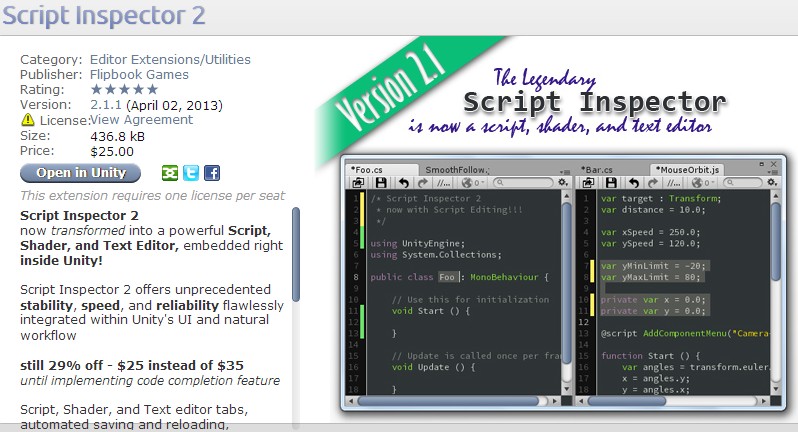Click the redo arrow in MouseOrbit.js toolbar
The image size is (798, 432).
[652, 182]
